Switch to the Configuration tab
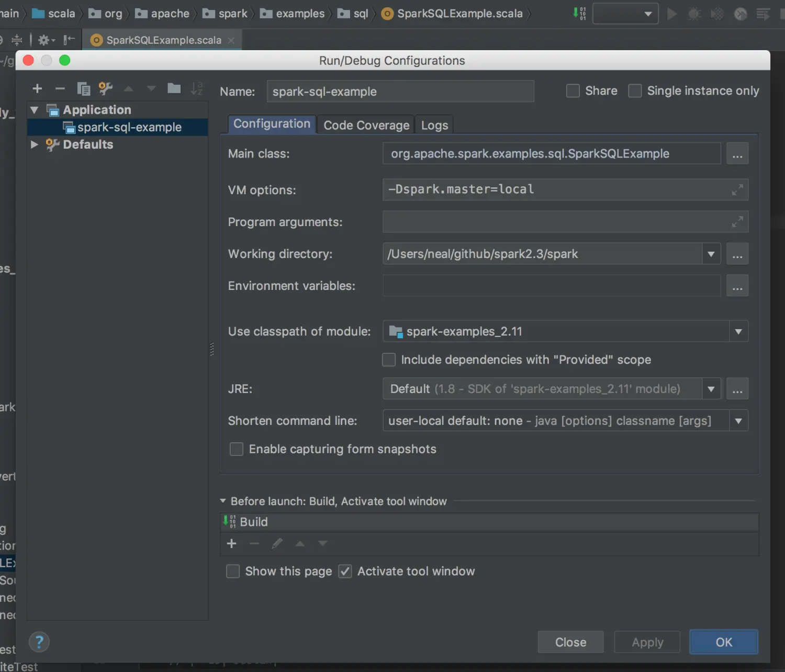 [x=272, y=124]
